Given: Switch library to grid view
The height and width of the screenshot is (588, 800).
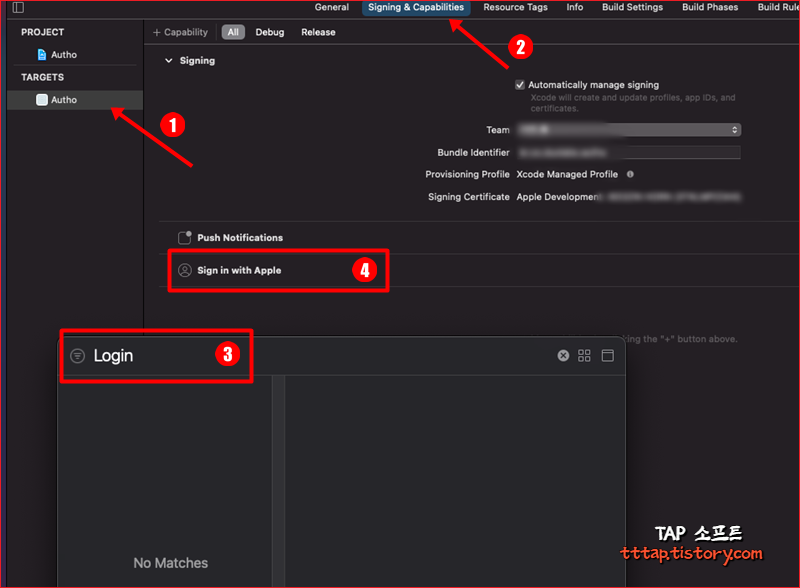Looking at the screenshot, I should (584, 356).
